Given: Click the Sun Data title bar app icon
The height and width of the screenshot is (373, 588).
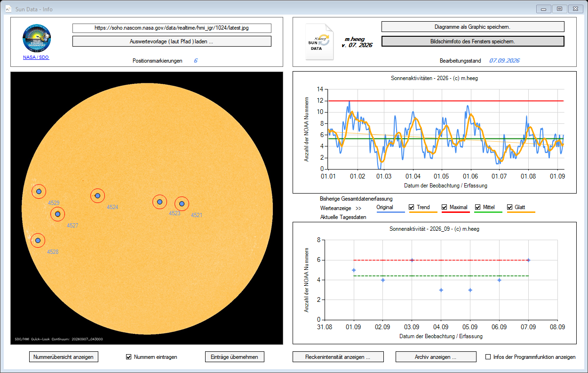Looking at the screenshot, I should click(x=8, y=8).
